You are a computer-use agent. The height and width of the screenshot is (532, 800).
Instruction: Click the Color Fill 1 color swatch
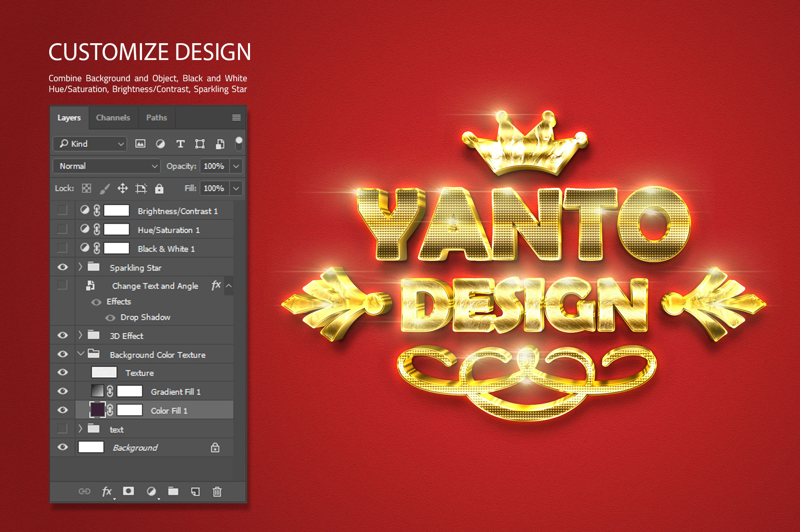tap(97, 410)
